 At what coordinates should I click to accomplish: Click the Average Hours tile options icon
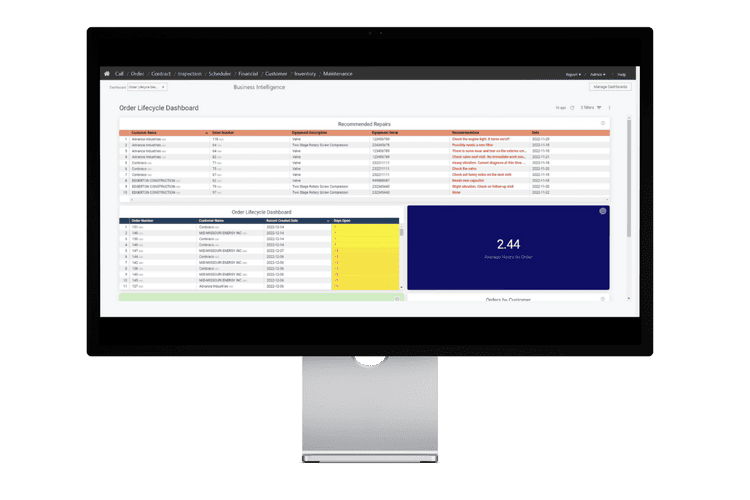(x=602, y=212)
